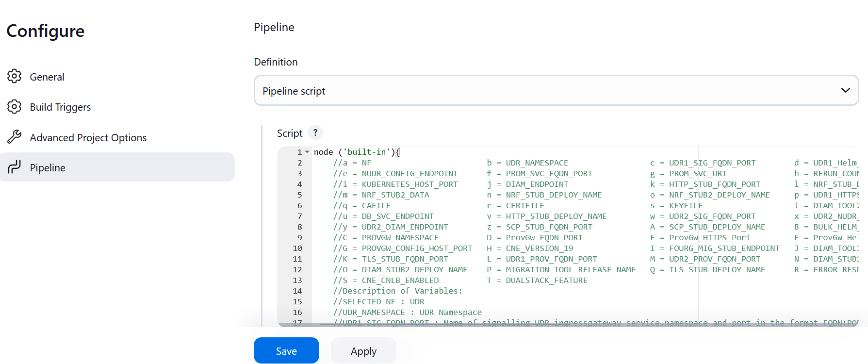Viewport: 868px width, 364px height.
Task: Click CNE_VERSION_19 text
Action: [x=539, y=248]
